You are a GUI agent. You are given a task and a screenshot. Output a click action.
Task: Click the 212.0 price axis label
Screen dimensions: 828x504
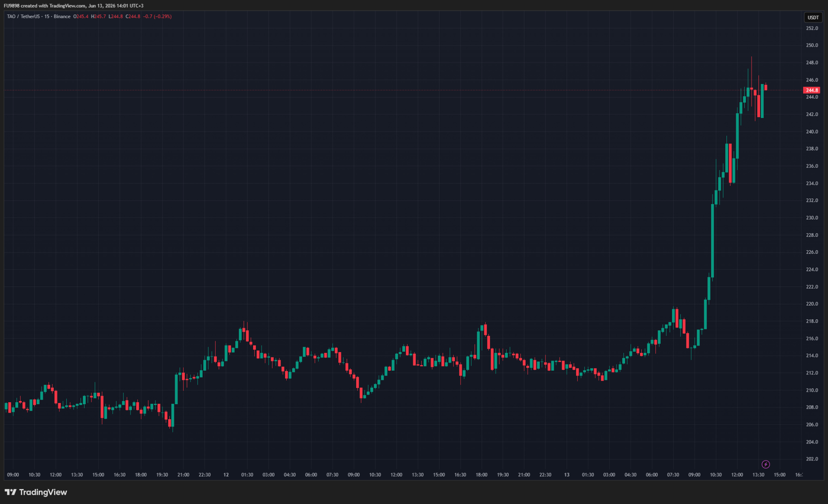tap(812, 373)
